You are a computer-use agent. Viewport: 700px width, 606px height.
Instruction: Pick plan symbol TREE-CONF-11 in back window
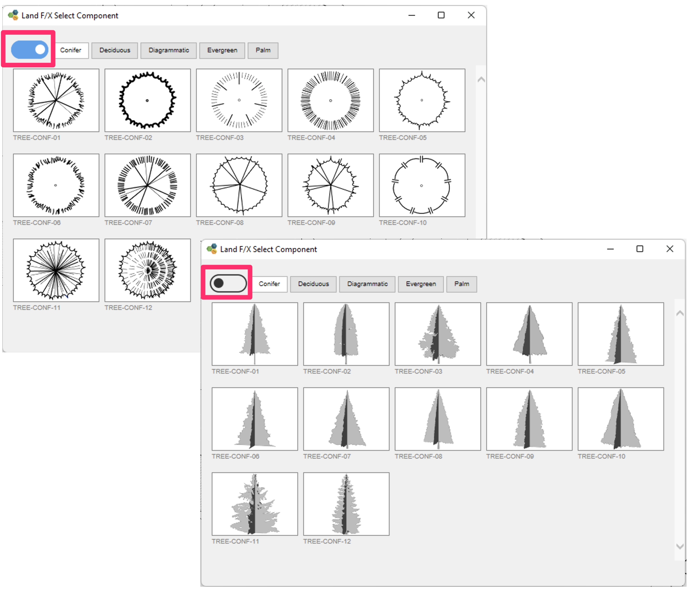pos(56,270)
